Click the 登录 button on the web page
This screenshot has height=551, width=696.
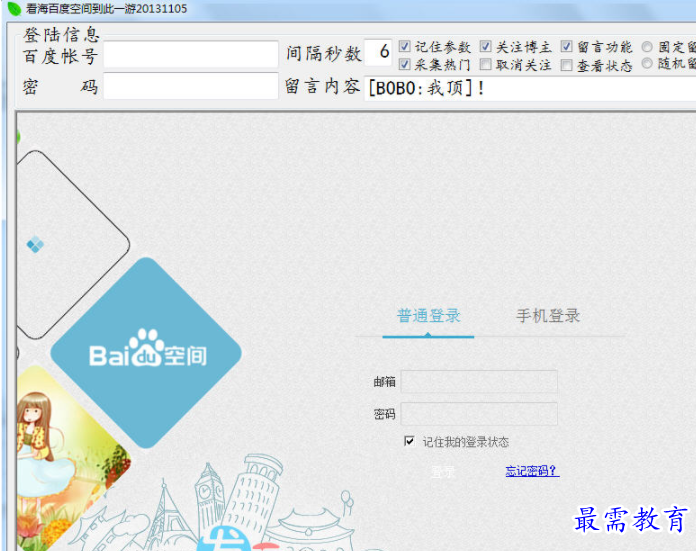(x=443, y=472)
